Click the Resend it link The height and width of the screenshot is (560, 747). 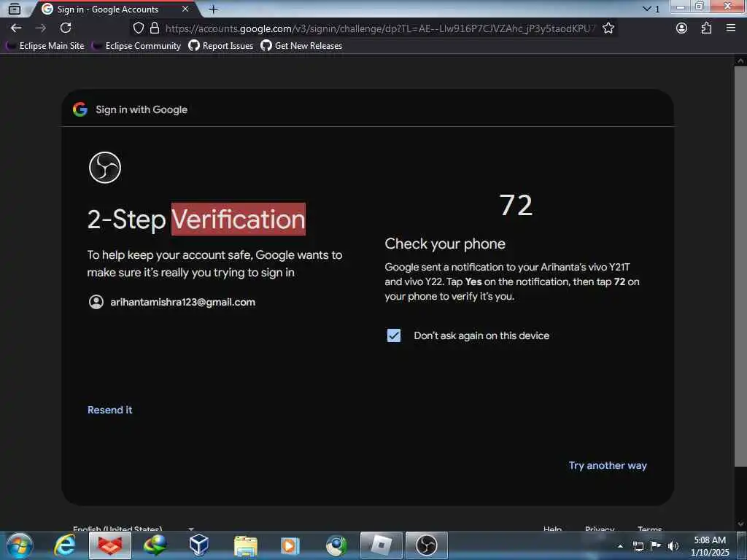pos(109,410)
